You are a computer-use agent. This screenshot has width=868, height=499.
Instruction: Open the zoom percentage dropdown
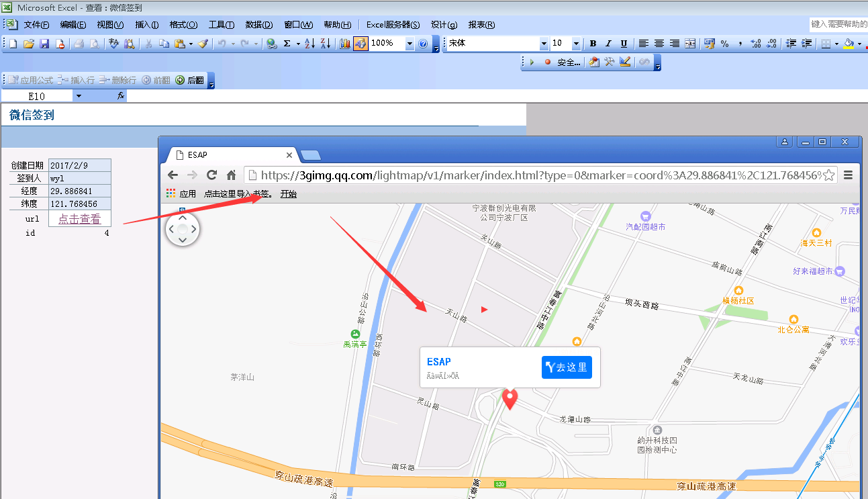[409, 44]
